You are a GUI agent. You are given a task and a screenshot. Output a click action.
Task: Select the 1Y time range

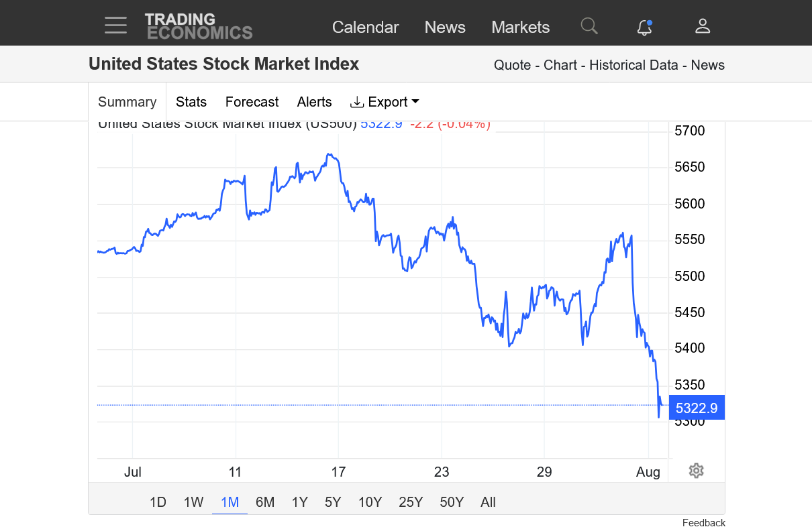tap(299, 502)
